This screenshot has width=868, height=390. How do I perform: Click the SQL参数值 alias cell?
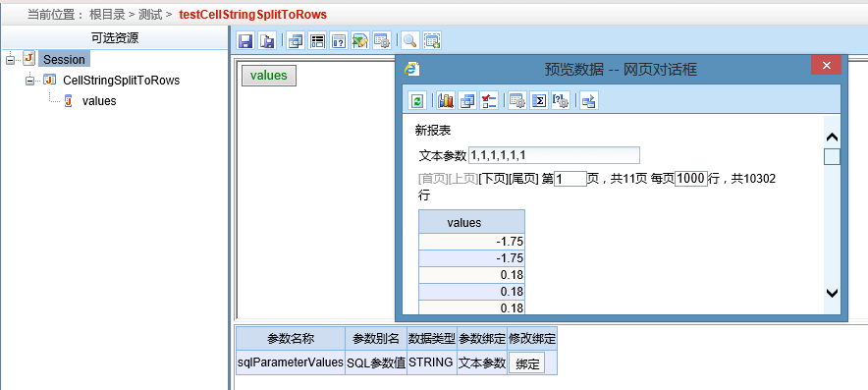[376, 362]
